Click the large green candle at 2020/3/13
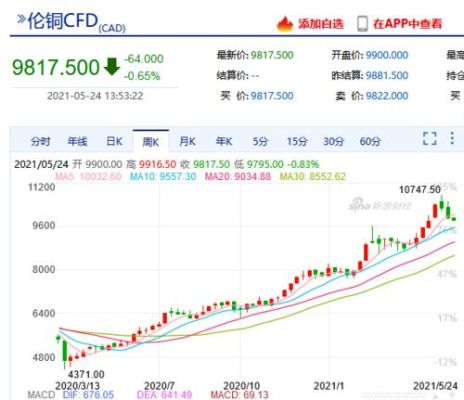464x400 pixels. coord(65,351)
